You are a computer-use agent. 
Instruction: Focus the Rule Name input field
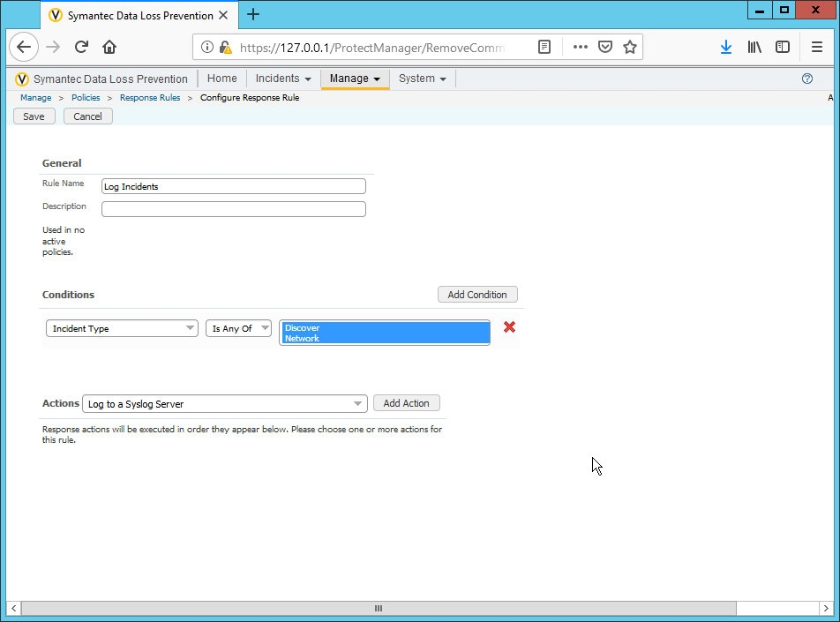point(234,186)
